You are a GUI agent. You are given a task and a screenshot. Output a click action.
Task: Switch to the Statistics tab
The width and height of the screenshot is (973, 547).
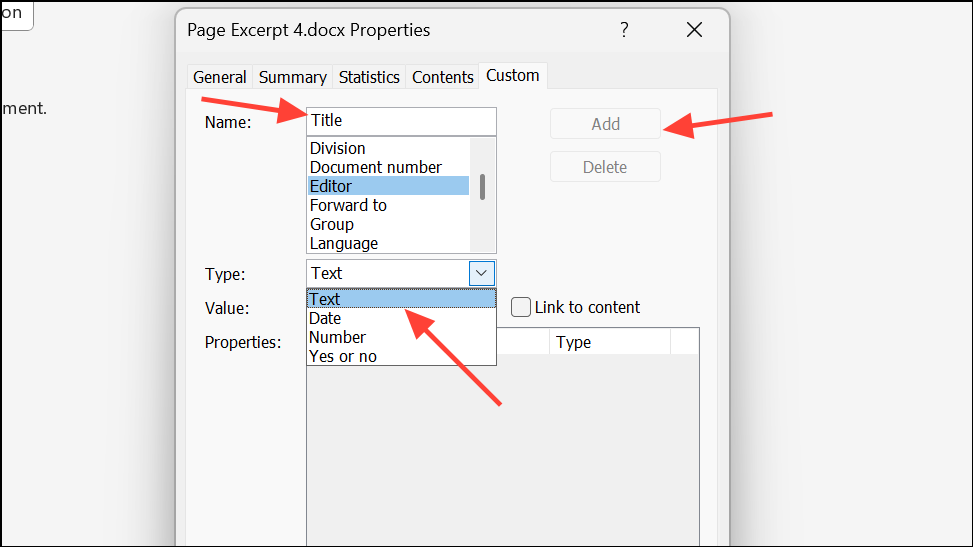click(x=369, y=77)
